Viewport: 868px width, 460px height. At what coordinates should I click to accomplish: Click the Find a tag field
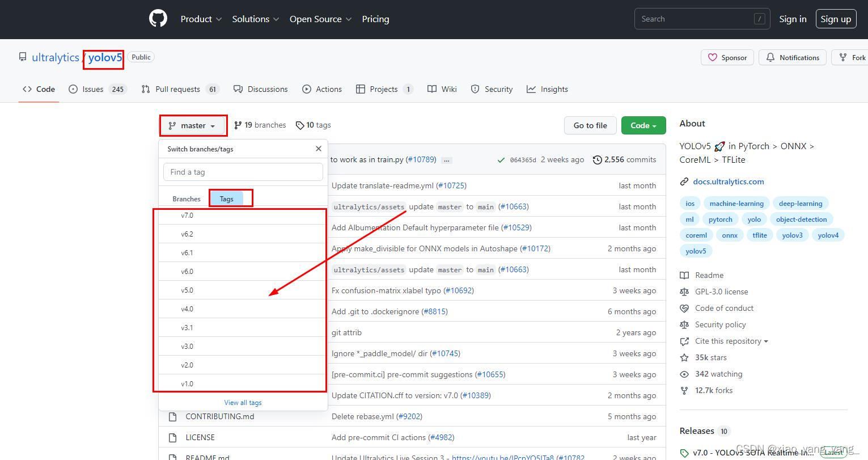(243, 172)
